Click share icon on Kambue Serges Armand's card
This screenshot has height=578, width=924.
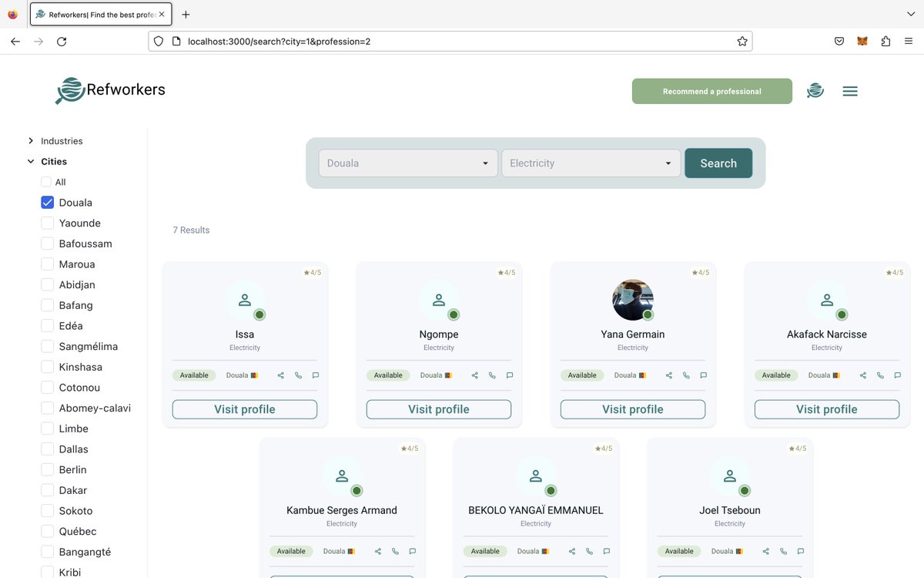378,551
